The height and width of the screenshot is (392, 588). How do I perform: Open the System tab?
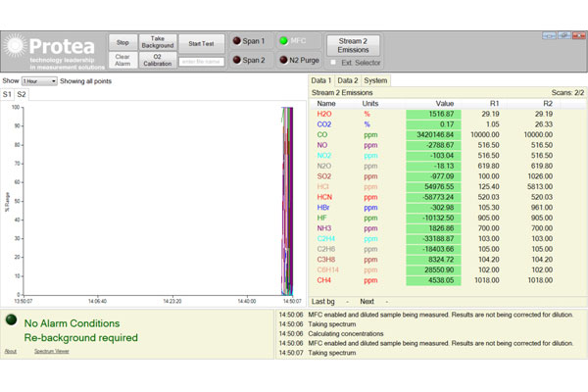(375, 80)
